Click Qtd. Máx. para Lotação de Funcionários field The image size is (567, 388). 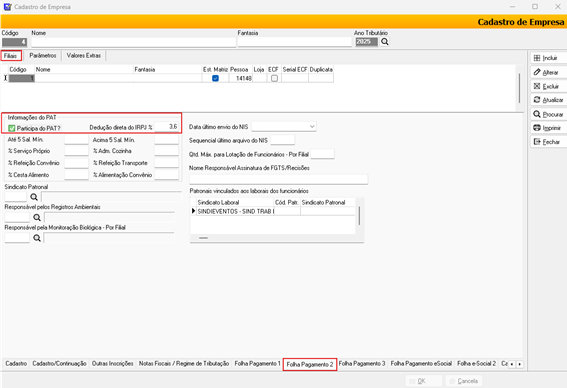tap(322, 154)
